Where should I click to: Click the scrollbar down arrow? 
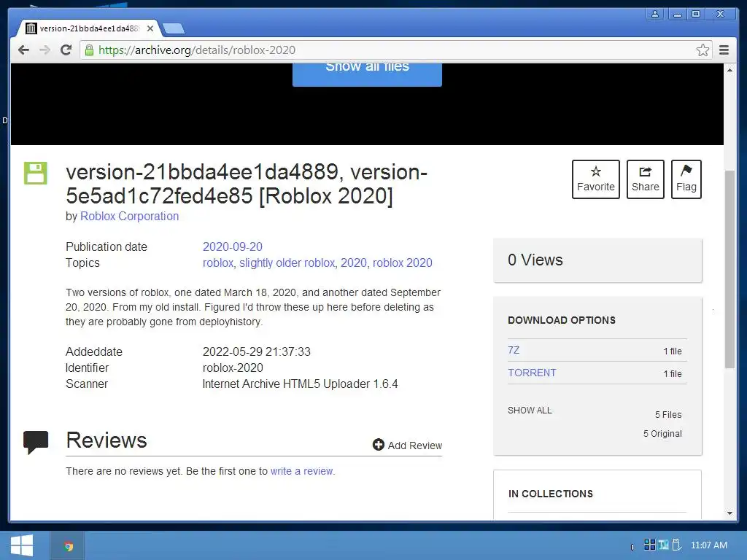tap(729, 513)
